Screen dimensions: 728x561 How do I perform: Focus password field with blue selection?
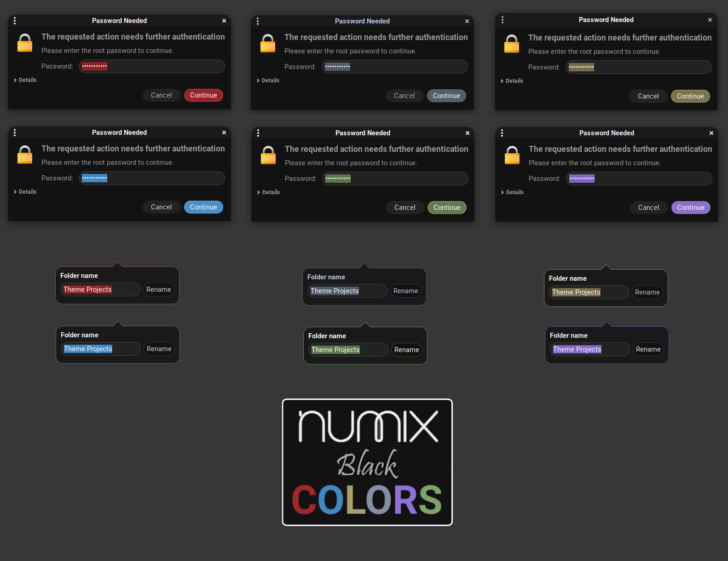[x=152, y=178]
